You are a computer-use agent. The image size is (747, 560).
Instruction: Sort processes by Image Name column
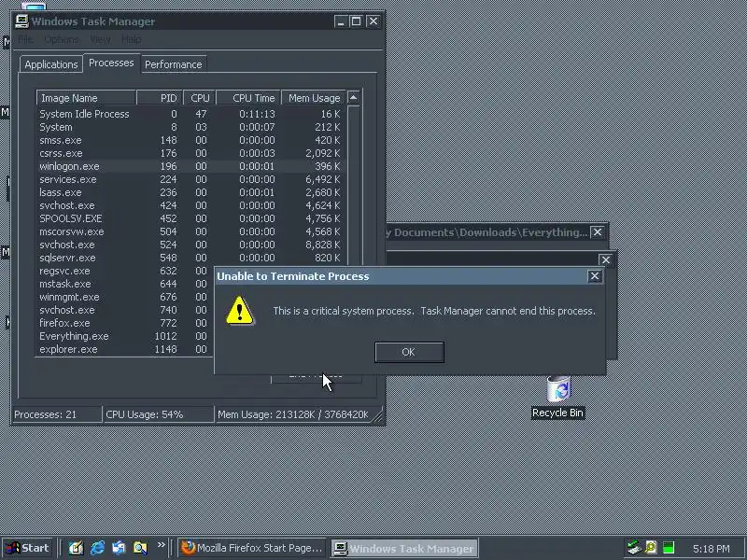click(x=86, y=98)
